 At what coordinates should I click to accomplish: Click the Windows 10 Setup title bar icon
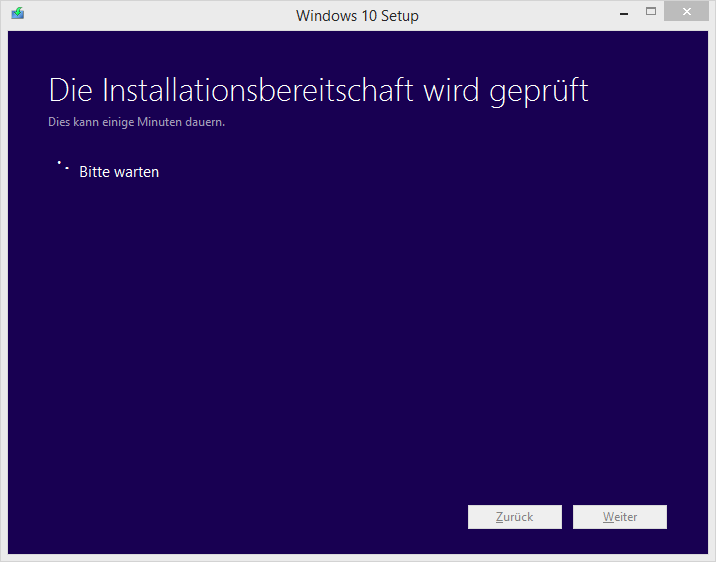pyautogui.click(x=18, y=13)
